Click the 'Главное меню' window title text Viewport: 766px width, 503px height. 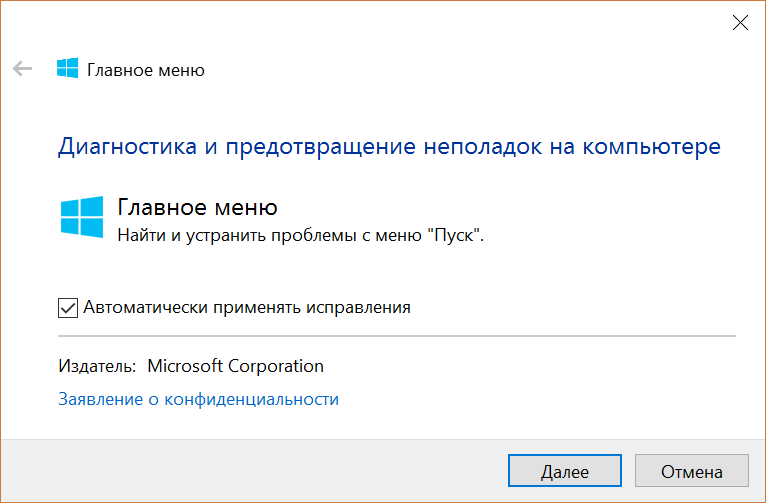(x=146, y=70)
